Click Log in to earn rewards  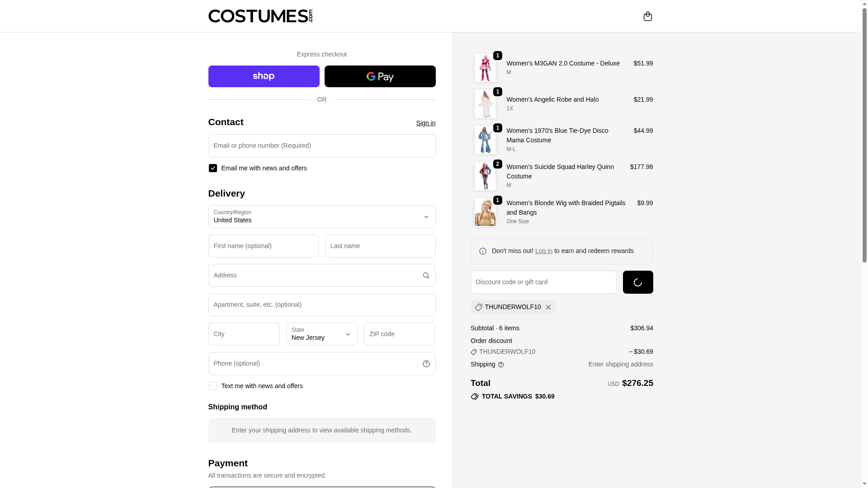point(543,251)
